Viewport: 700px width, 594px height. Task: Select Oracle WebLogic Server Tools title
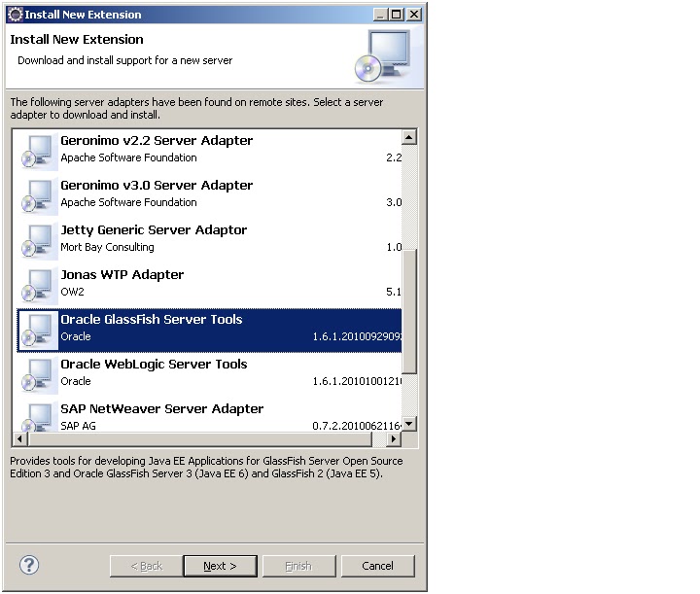(154, 364)
